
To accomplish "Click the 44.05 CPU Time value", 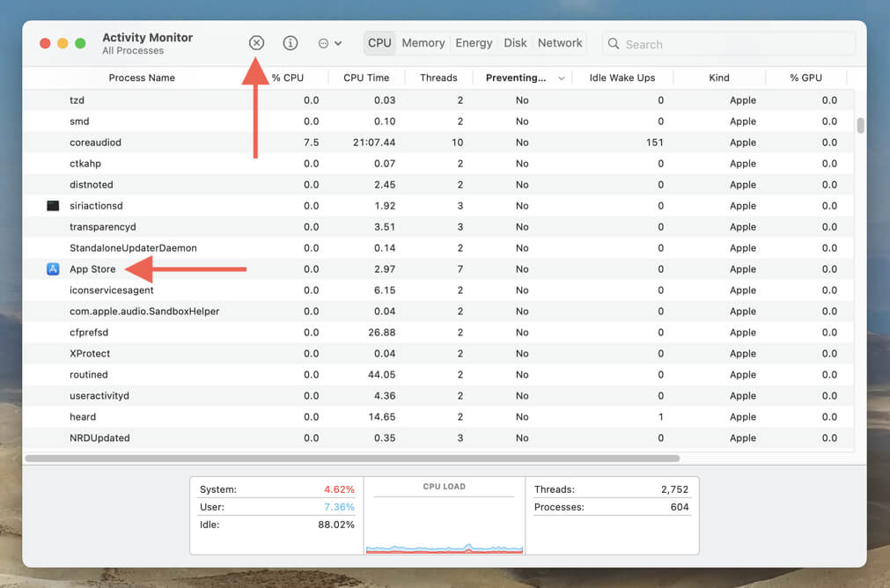I will 381,375.
